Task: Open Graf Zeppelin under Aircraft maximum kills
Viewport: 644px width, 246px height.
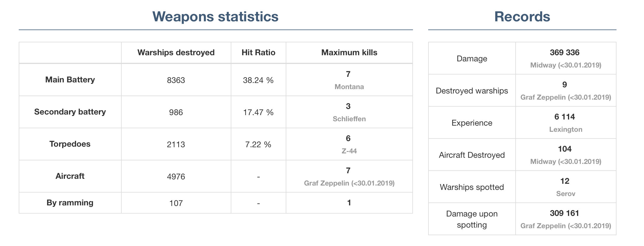Action: coord(349,183)
